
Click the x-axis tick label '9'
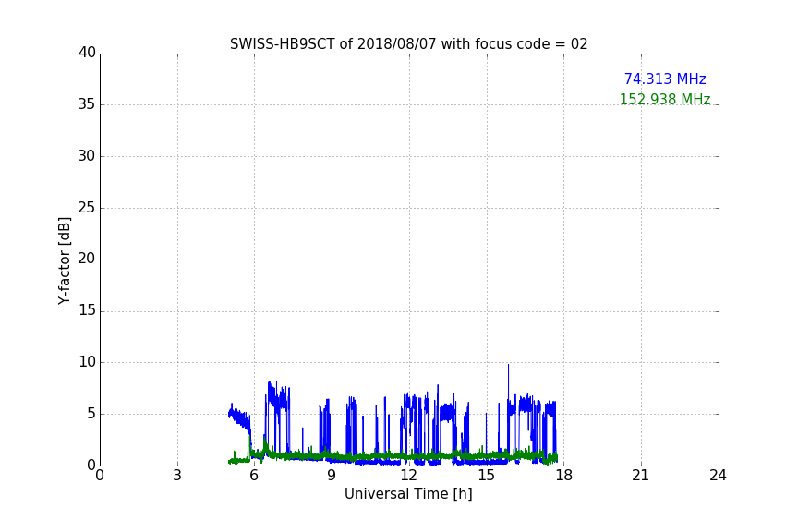click(x=332, y=476)
